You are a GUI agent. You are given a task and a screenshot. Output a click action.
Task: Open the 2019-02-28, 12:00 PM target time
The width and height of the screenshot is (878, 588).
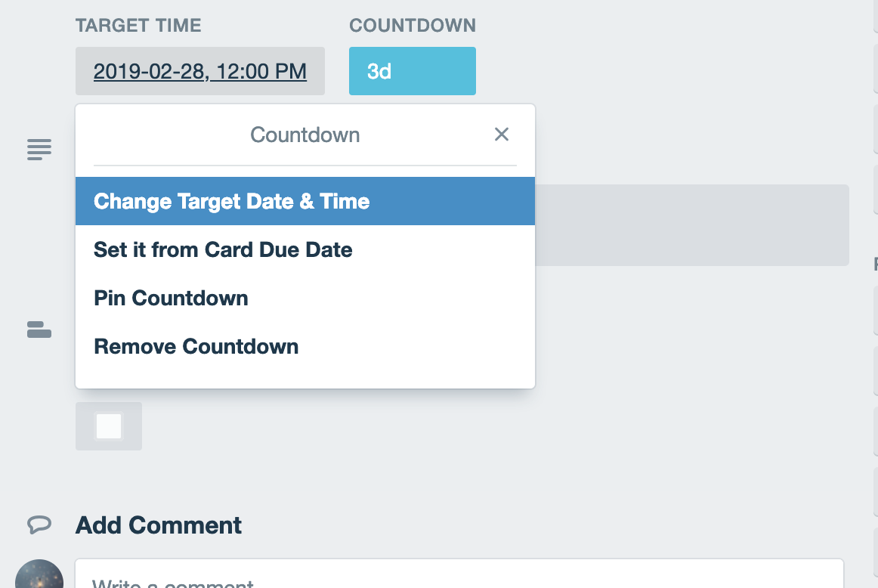pos(200,72)
